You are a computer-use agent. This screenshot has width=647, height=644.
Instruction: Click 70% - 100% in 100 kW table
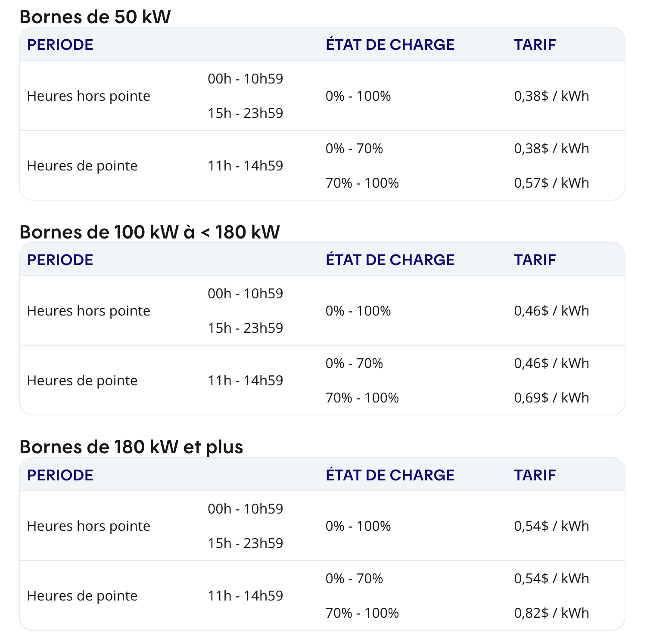click(x=362, y=398)
